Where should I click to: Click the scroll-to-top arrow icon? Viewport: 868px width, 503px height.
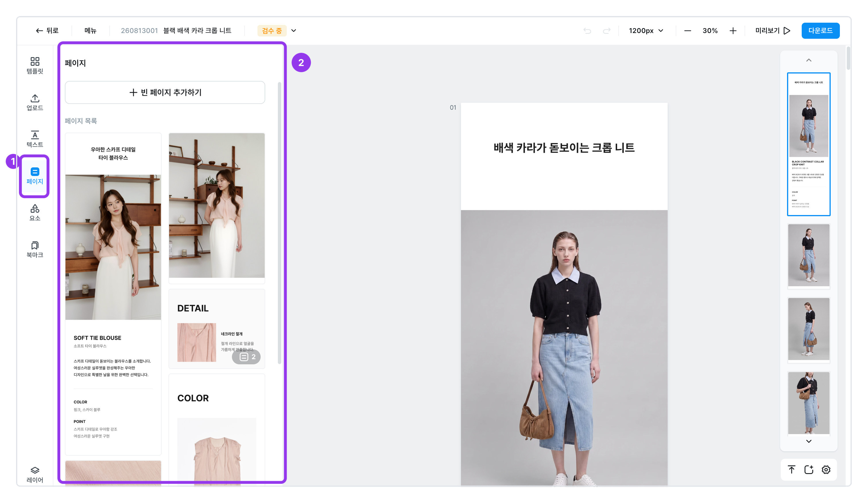coord(791,469)
